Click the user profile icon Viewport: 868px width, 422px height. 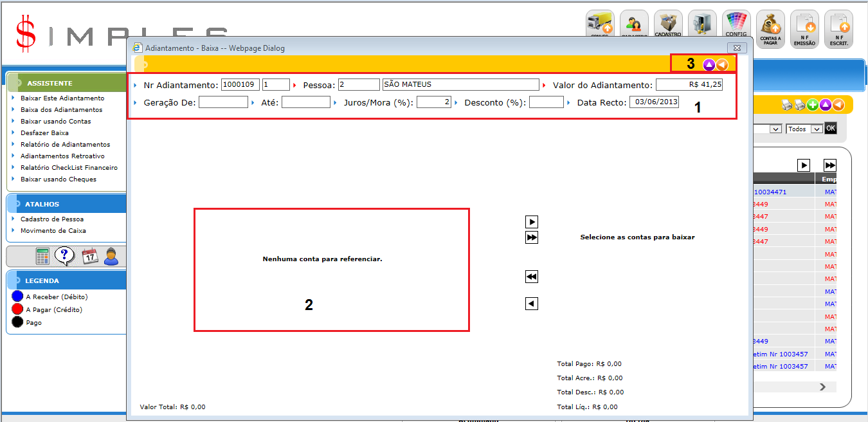111,256
